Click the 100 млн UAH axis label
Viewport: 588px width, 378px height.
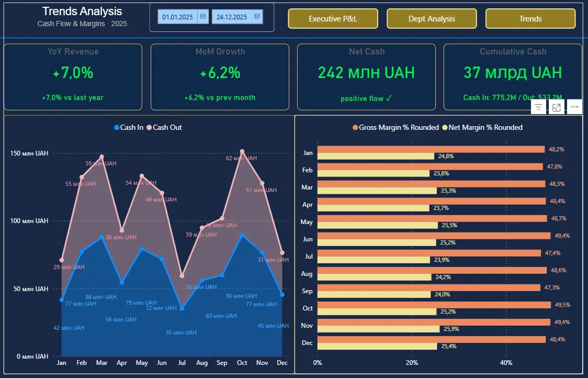(x=29, y=221)
